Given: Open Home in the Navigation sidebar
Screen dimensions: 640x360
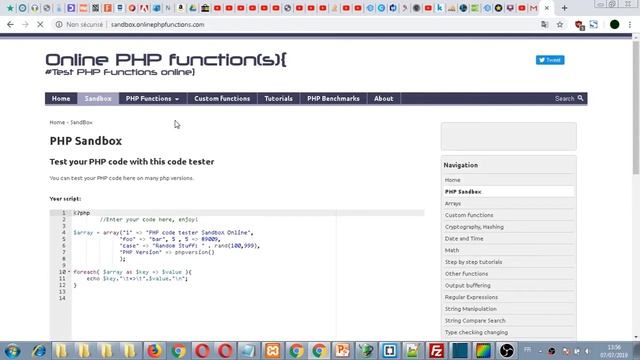Looking at the screenshot, I should pyautogui.click(x=452, y=180).
